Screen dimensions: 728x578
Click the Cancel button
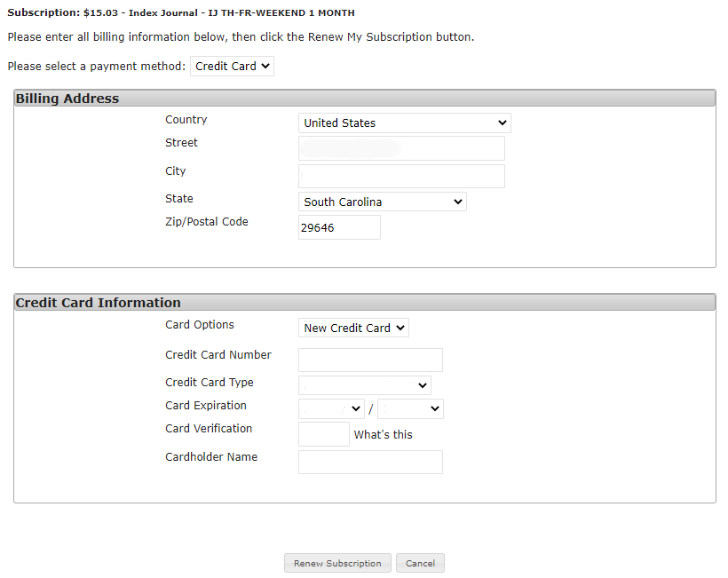point(420,564)
